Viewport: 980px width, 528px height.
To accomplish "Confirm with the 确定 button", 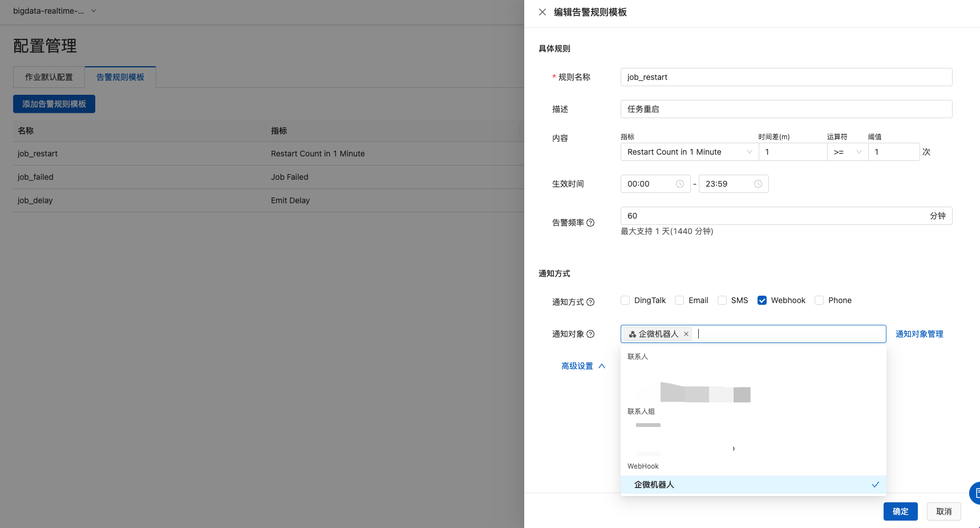I will pyautogui.click(x=901, y=511).
